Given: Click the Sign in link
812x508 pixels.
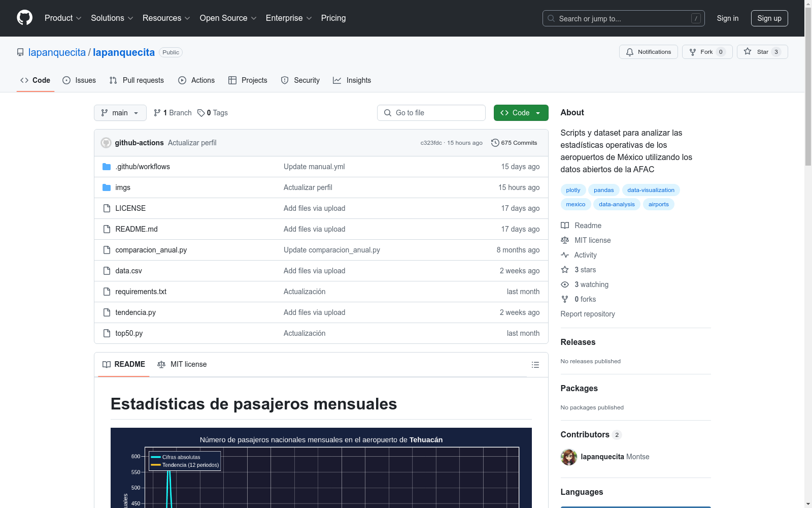Looking at the screenshot, I should tap(728, 18).
